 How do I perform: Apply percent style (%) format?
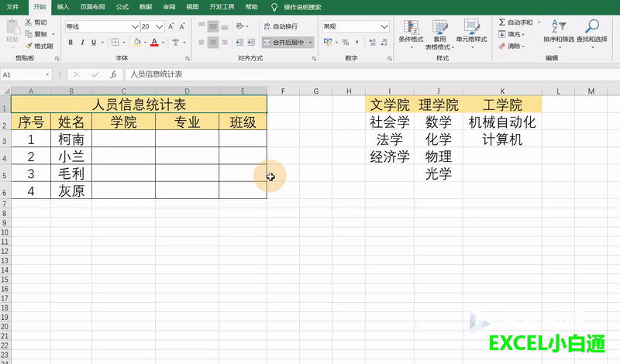point(346,42)
